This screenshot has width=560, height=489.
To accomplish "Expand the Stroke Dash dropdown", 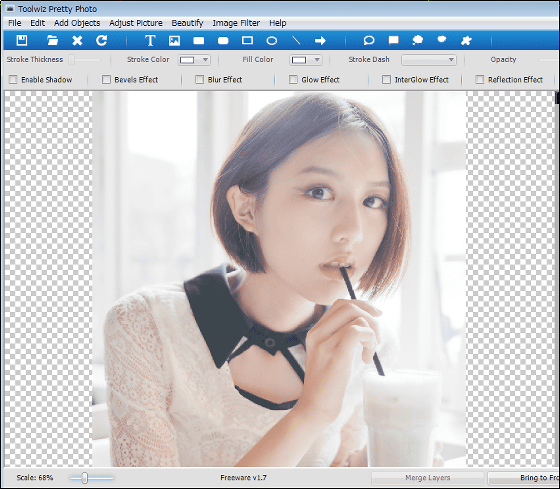I will click(x=429, y=60).
